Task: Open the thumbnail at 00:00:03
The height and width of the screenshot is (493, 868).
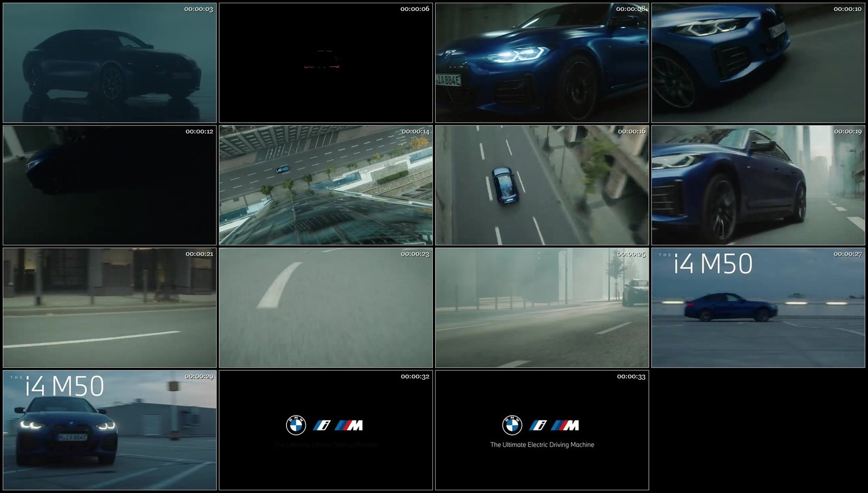Action: click(x=110, y=63)
